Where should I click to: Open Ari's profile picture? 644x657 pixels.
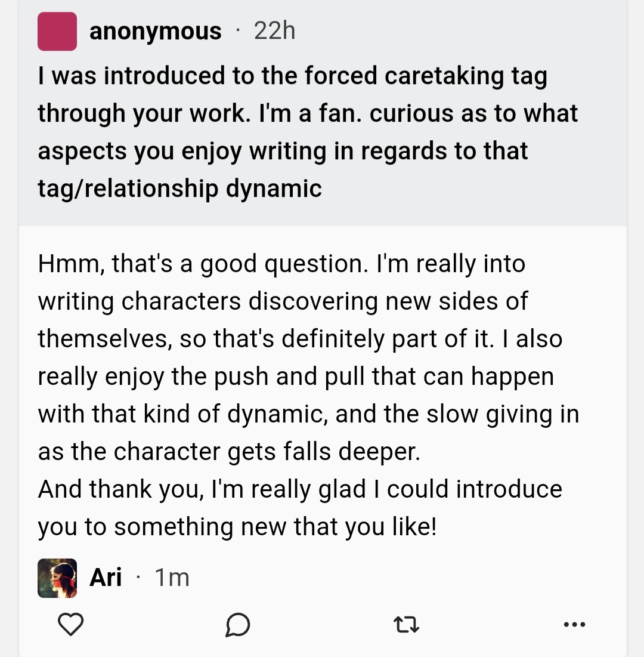57,578
